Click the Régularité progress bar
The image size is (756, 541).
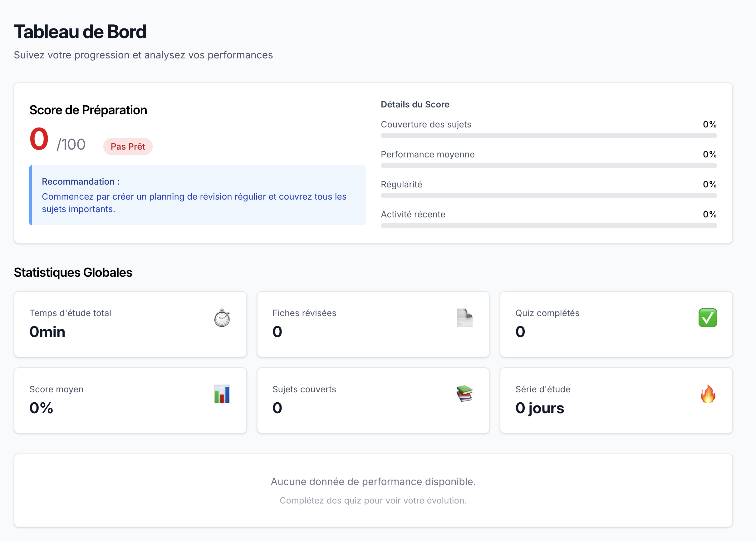[549, 196]
